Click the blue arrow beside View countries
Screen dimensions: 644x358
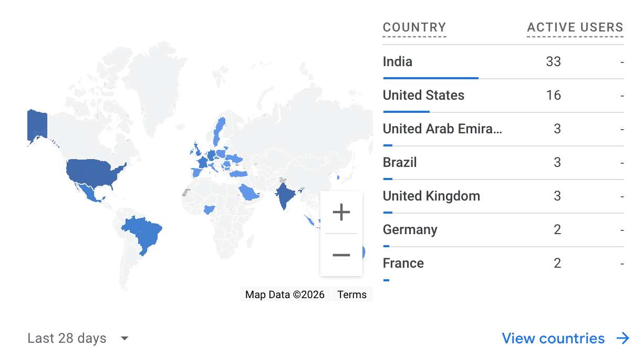tap(623, 338)
